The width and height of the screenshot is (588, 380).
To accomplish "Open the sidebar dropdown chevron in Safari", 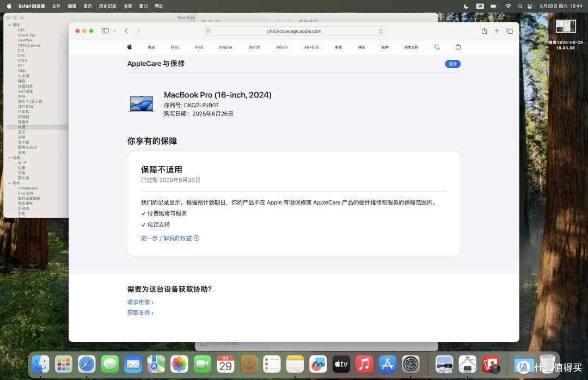I will [x=115, y=31].
